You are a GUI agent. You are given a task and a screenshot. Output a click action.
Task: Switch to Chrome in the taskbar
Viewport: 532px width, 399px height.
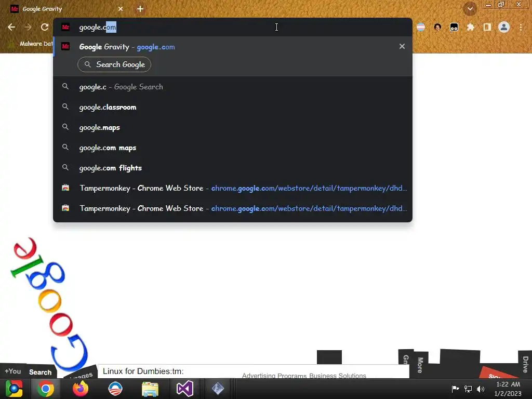click(x=46, y=389)
